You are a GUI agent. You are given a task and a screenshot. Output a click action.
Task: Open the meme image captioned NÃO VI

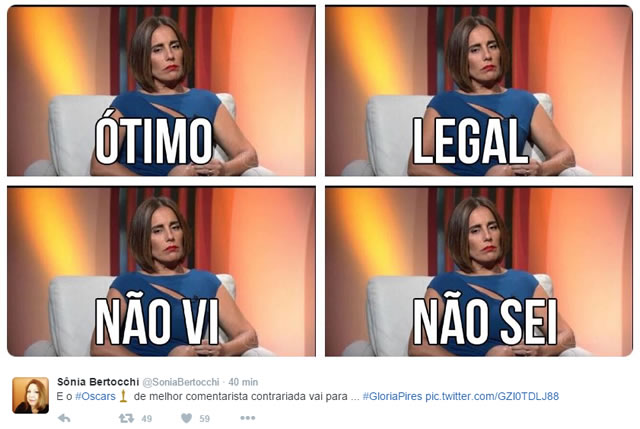(x=162, y=271)
